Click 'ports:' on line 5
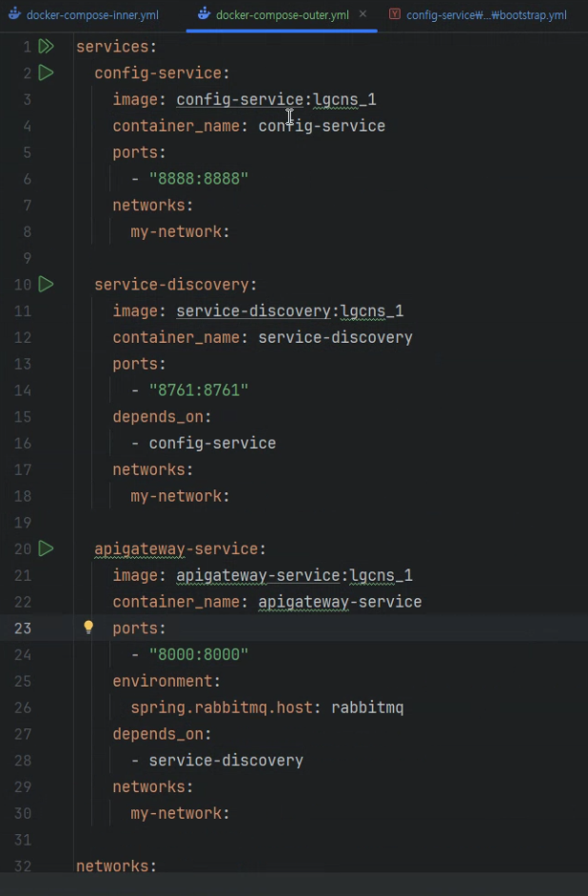 [x=139, y=152]
